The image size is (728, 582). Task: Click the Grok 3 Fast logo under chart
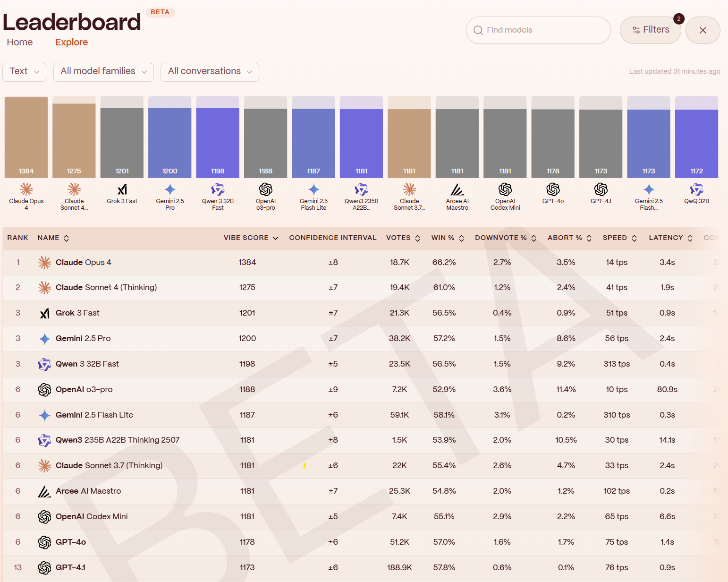[x=122, y=189]
